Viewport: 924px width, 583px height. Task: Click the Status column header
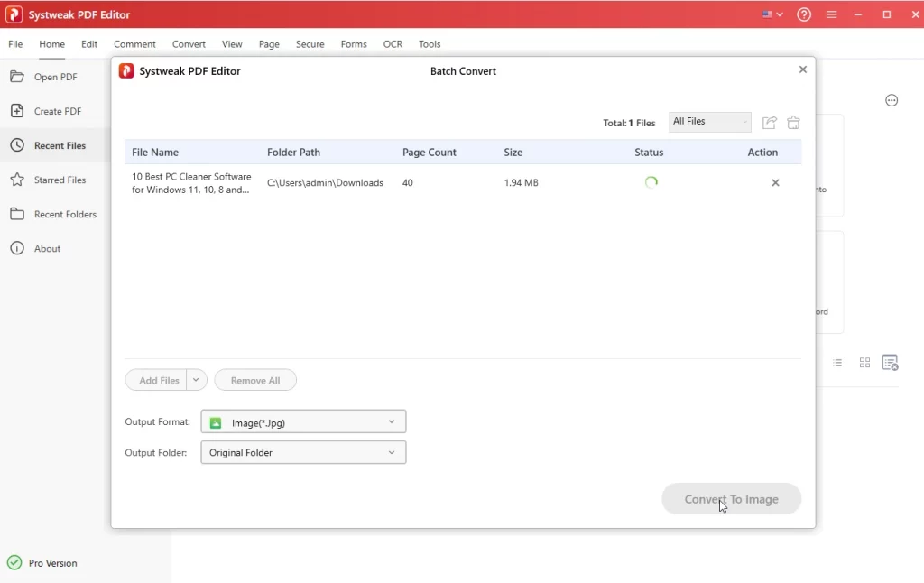pos(649,153)
